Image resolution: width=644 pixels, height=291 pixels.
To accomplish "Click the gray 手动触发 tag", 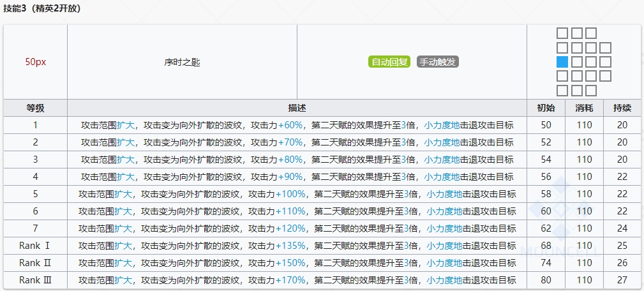I will tap(437, 62).
